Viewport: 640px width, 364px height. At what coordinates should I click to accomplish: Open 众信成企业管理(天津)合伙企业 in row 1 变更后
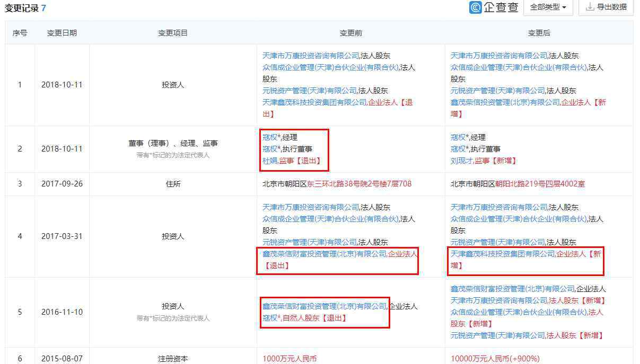pos(519,67)
